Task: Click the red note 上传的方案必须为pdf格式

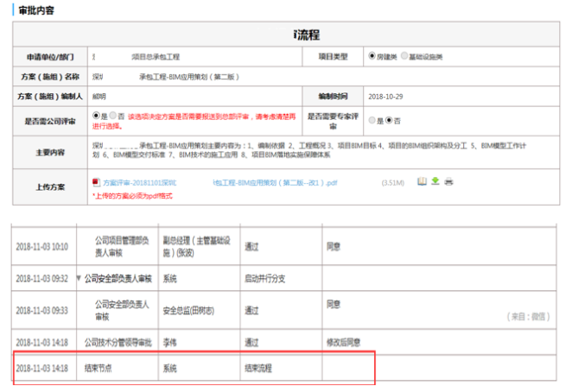Action: pos(132,196)
